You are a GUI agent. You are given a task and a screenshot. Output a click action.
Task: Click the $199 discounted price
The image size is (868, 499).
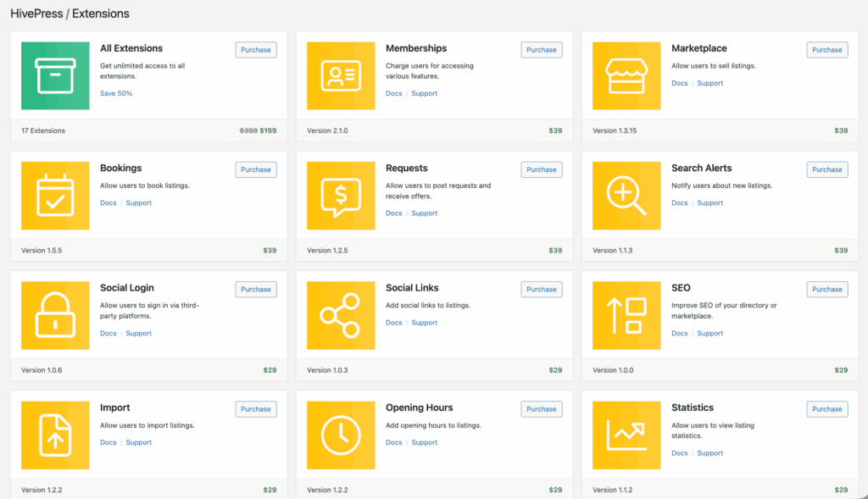pyautogui.click(x=269, y=131)
